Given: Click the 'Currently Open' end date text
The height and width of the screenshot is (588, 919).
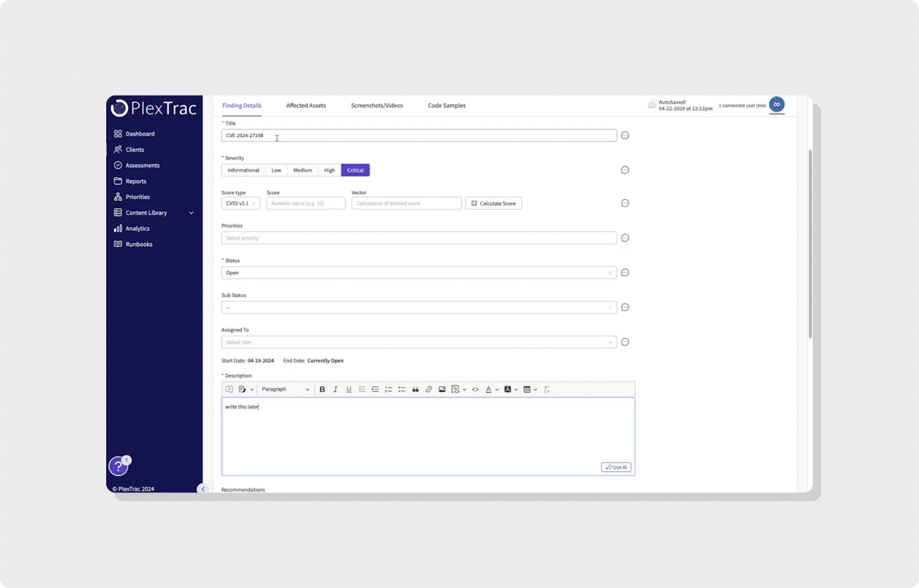Looking at the screenshot, I should (x=325, y=361).
